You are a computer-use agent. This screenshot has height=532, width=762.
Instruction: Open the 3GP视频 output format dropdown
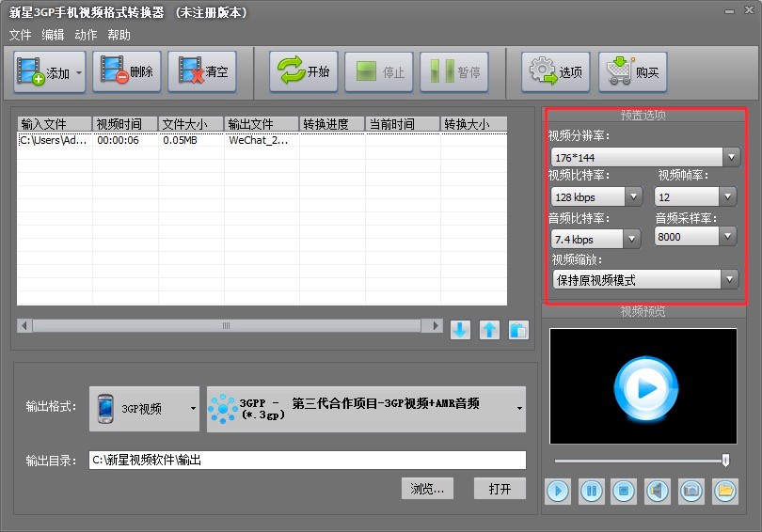click(145, 409)
